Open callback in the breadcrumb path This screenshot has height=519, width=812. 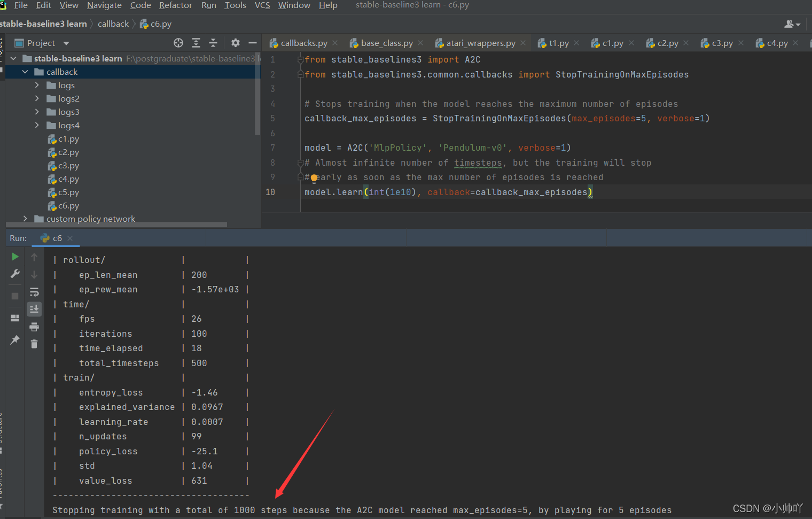click(113, 24)
